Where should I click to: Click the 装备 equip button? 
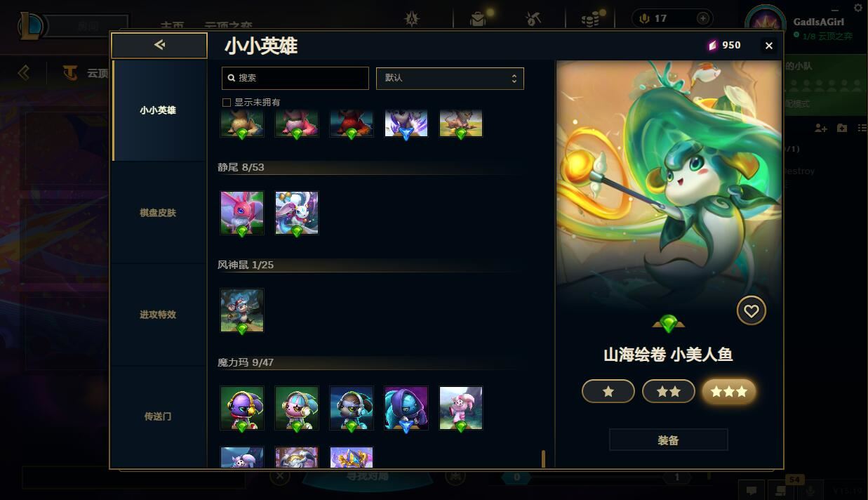pyautogui.click(x=668, y=440)
